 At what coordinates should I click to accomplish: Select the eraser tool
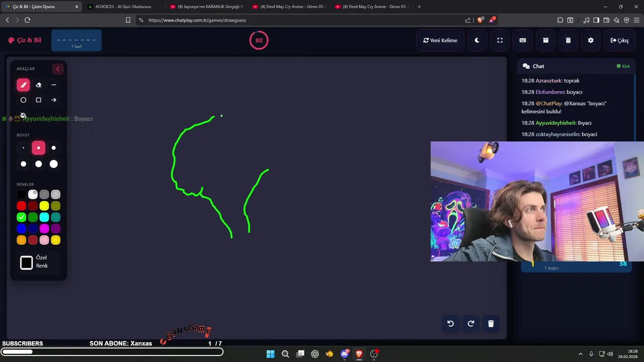[38, 85]
